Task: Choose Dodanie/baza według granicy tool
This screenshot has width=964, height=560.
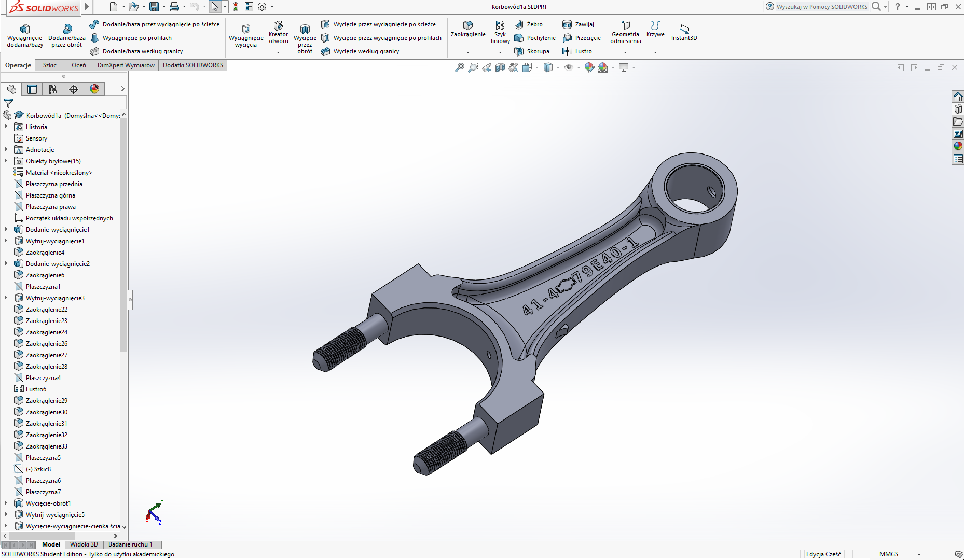Action: [x=136, y=51]
